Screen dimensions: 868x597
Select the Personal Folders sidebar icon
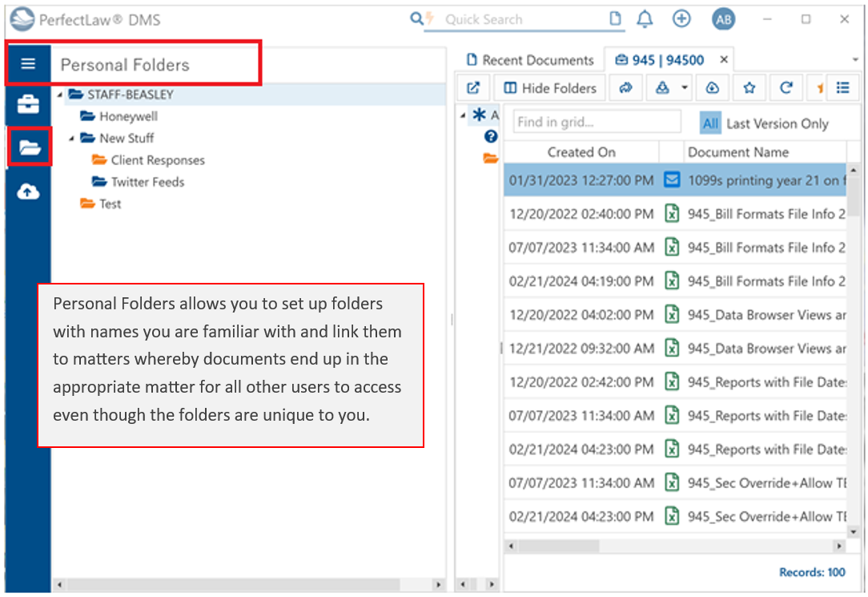point(29,147)
